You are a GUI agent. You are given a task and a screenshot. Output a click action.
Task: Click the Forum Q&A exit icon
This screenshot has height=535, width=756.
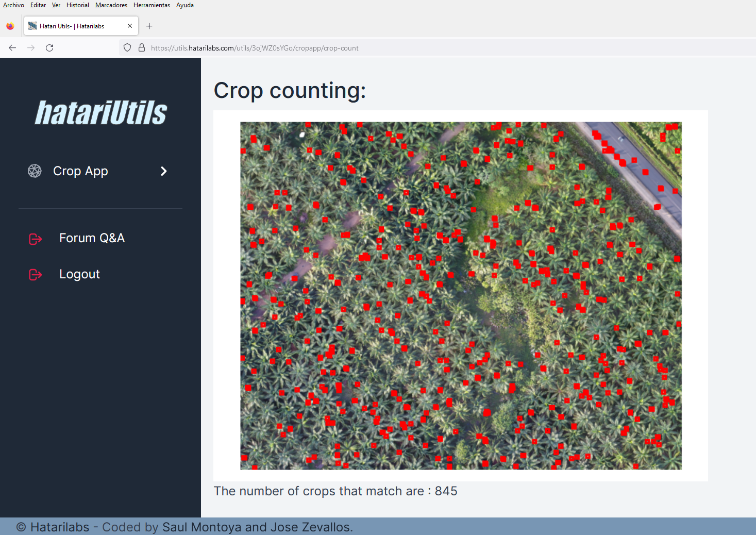pos(36,239)
